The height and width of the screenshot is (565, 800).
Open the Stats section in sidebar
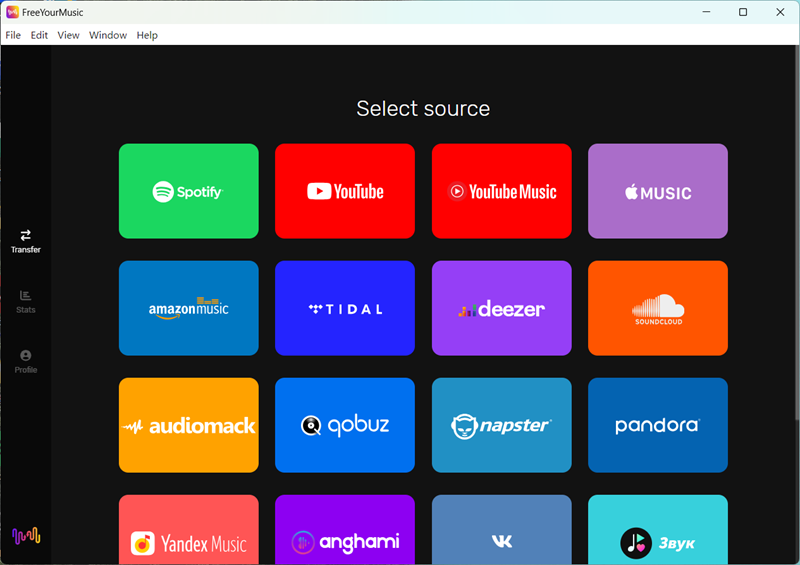point(26,302)
